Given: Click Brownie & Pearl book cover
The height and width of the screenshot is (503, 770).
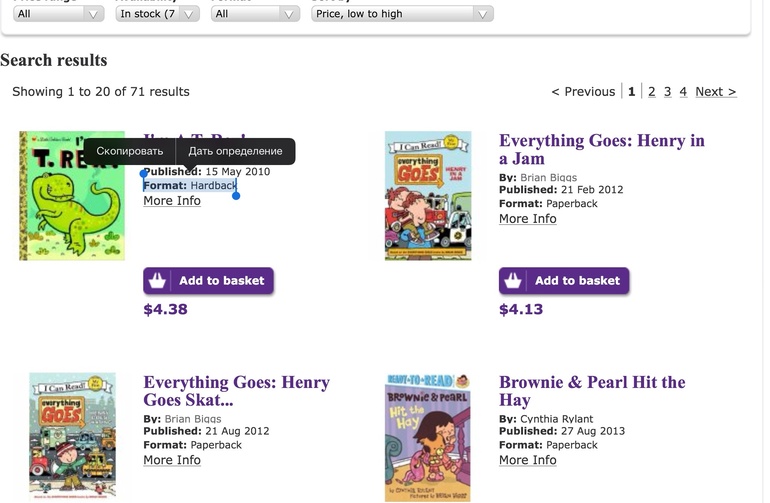Looking at the screenshot, I should (428, 437).
